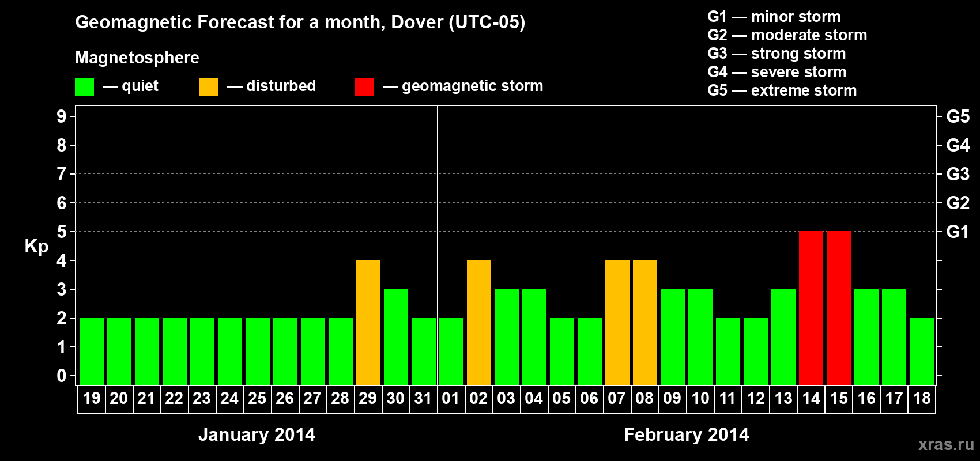Click the date label 22 on axis
The height and width of the screenshot is (461, 980).
click(174, 398)
